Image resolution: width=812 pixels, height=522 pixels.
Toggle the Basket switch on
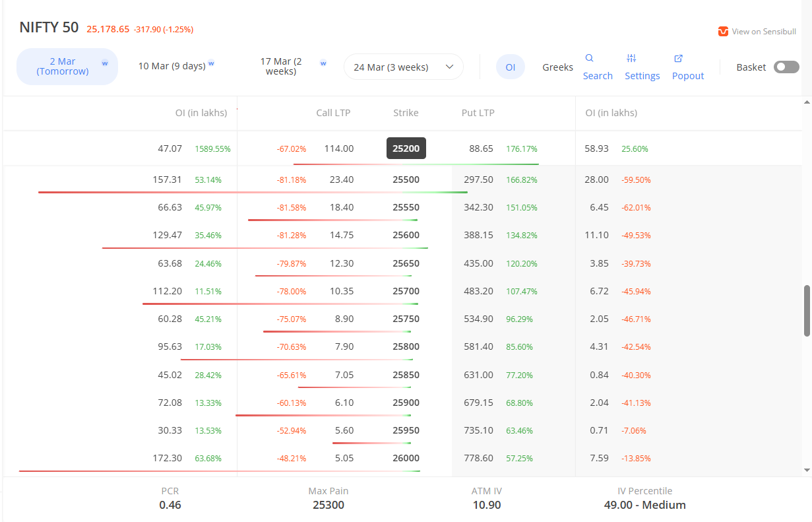pos(786,67)
